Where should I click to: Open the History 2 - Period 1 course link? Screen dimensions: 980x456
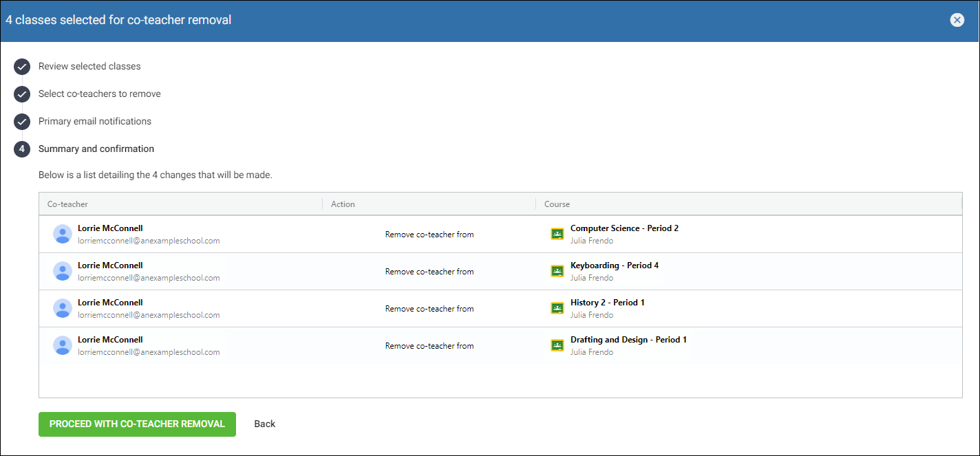pos(607,302)
